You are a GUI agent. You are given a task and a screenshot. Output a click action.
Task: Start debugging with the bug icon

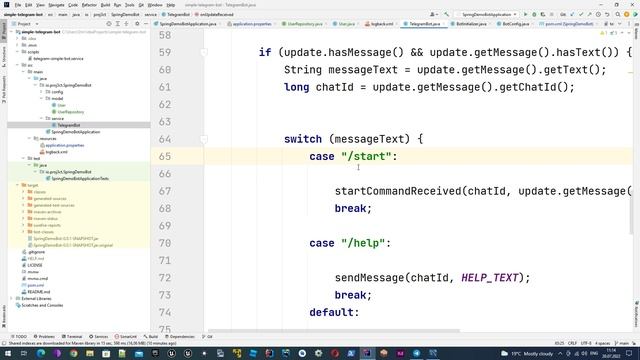[x=534, y=14]
